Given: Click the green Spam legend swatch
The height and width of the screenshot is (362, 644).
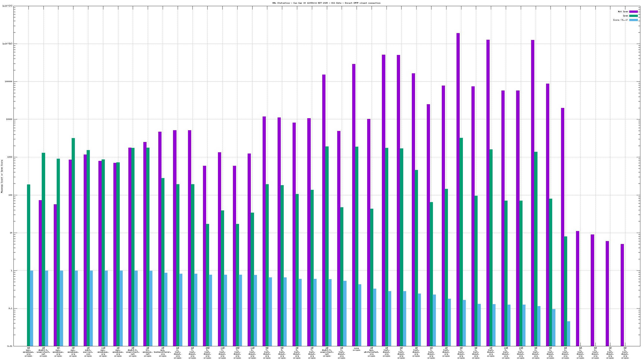Looking at the screenshot, I should [633, 16].
